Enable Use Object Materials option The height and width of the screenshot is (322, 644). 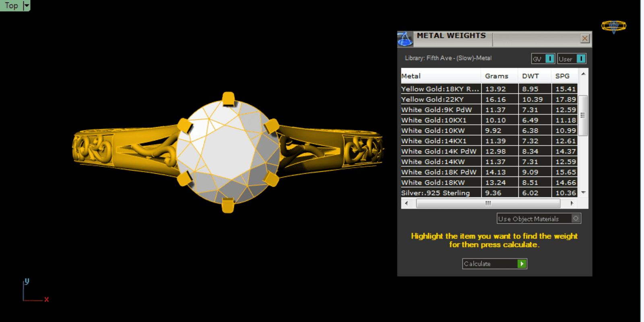[576, 218]
